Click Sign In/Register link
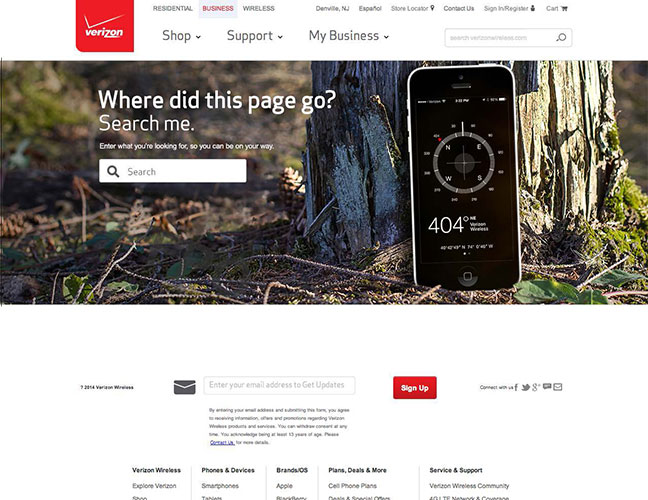648x500 pixels. pos(509,8)
